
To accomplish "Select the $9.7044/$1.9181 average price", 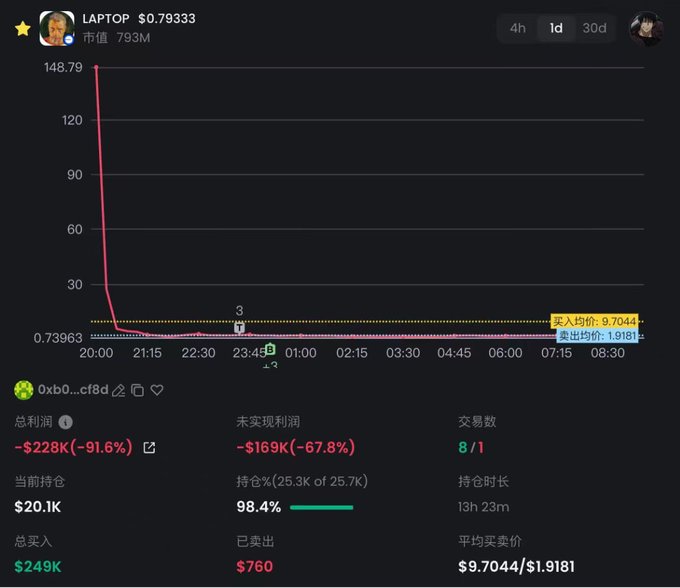I will click(516, 566).
